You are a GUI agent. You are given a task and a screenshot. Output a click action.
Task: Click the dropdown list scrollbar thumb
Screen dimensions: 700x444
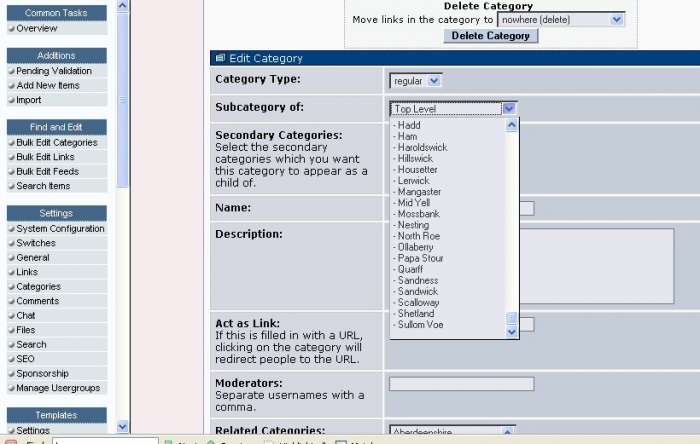512,317
